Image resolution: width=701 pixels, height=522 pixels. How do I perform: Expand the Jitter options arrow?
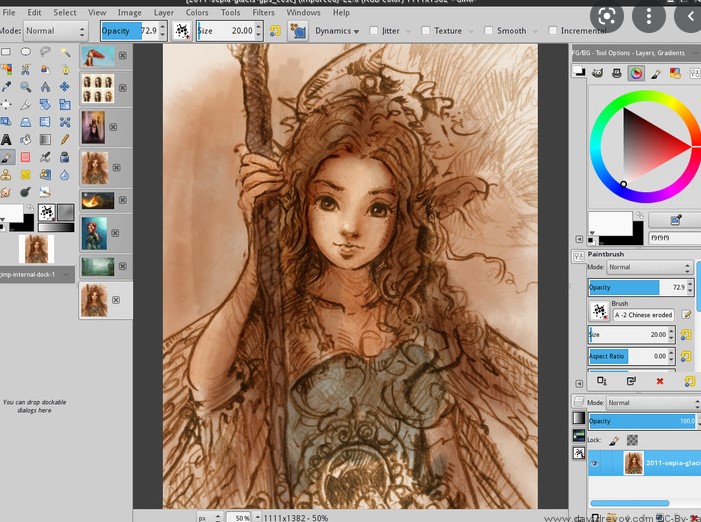[x=408, y=31]
